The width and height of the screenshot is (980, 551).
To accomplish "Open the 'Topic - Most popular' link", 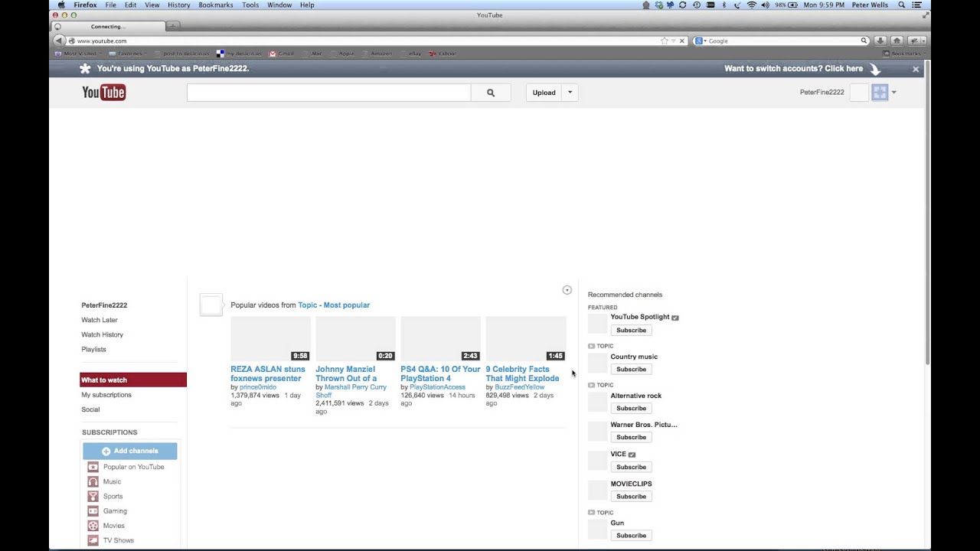I will (334, 305).
